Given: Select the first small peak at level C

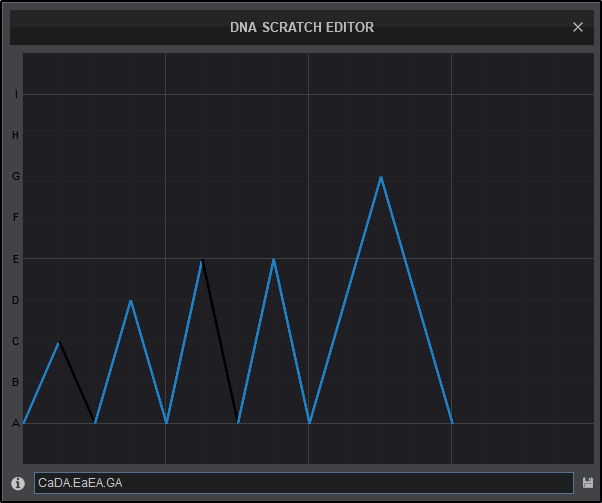Looking at the screenshot, I should pyautogui.click(x=59, y=342).
